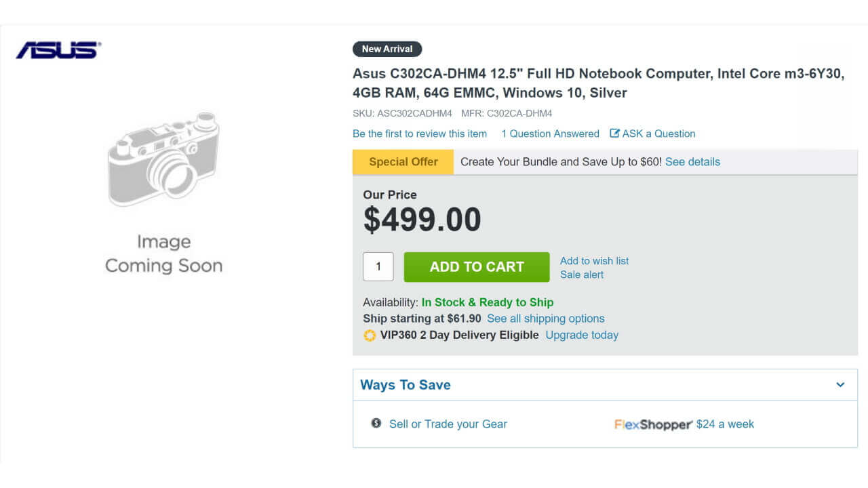Click the Special Offer yellow badge

[x=403, y=162]
